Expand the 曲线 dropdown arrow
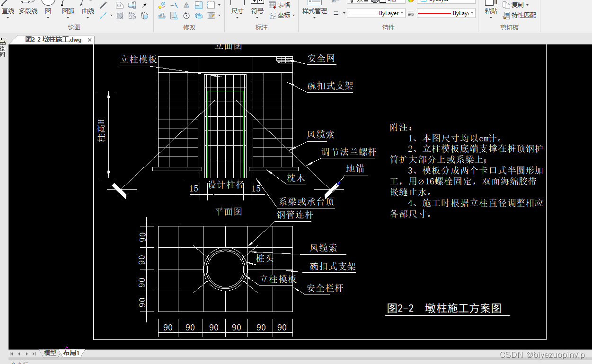592x364 pixels. pos(88,18)
